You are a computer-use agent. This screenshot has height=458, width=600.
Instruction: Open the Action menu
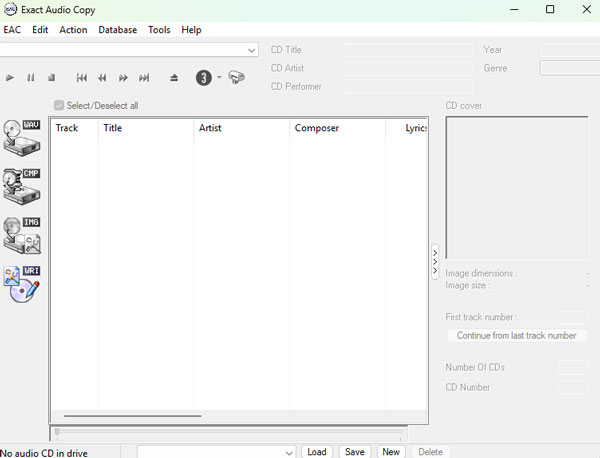pos(73,30)
